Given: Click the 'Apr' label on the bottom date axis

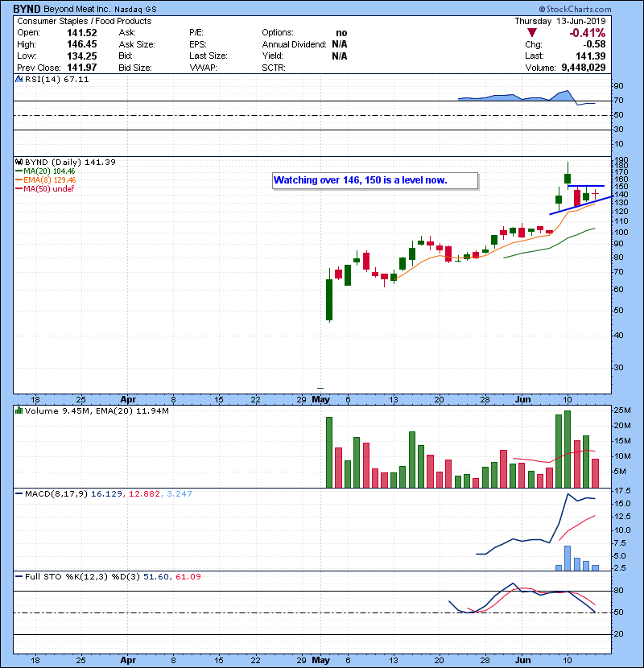Looking at the screenshot, I should click(128, 660).
